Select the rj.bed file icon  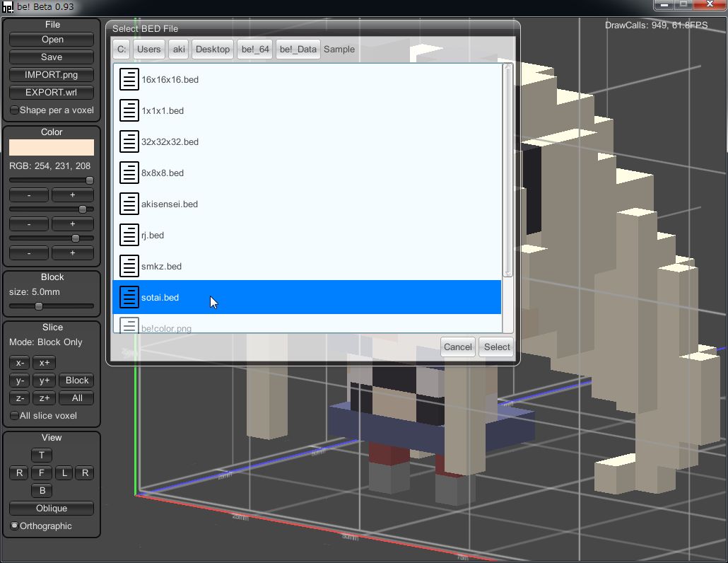(129, 235)
